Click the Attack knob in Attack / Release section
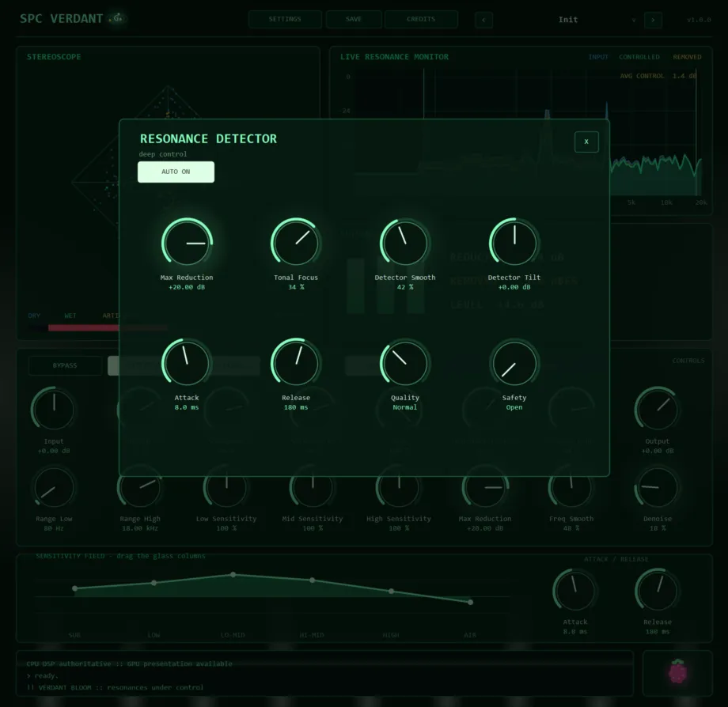 click(x=574, y=591)
